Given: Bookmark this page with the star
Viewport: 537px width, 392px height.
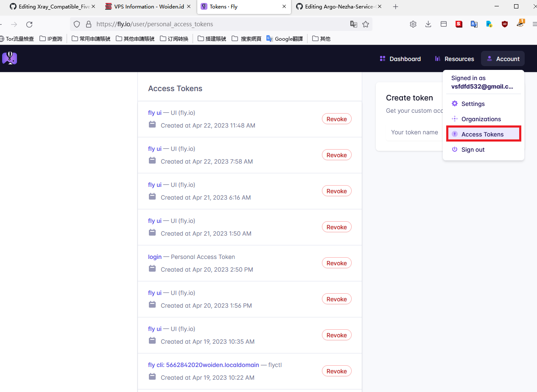Looking at the screenshot, I should click(x=366, y=25).
